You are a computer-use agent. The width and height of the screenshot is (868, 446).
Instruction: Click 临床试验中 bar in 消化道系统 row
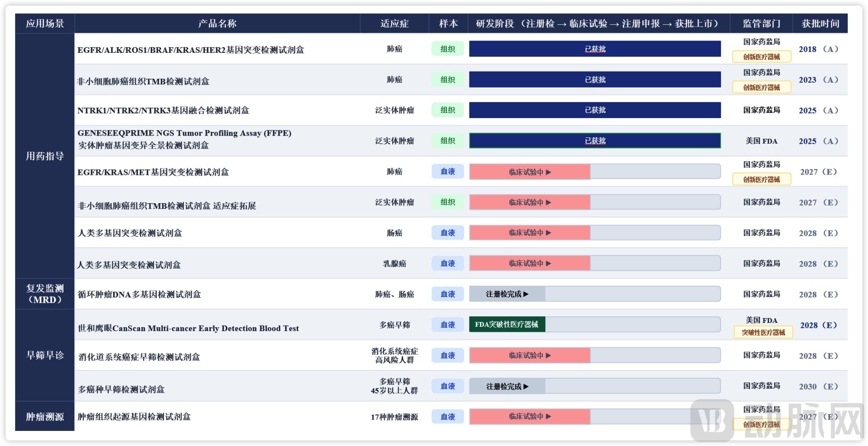coord(530,355)
